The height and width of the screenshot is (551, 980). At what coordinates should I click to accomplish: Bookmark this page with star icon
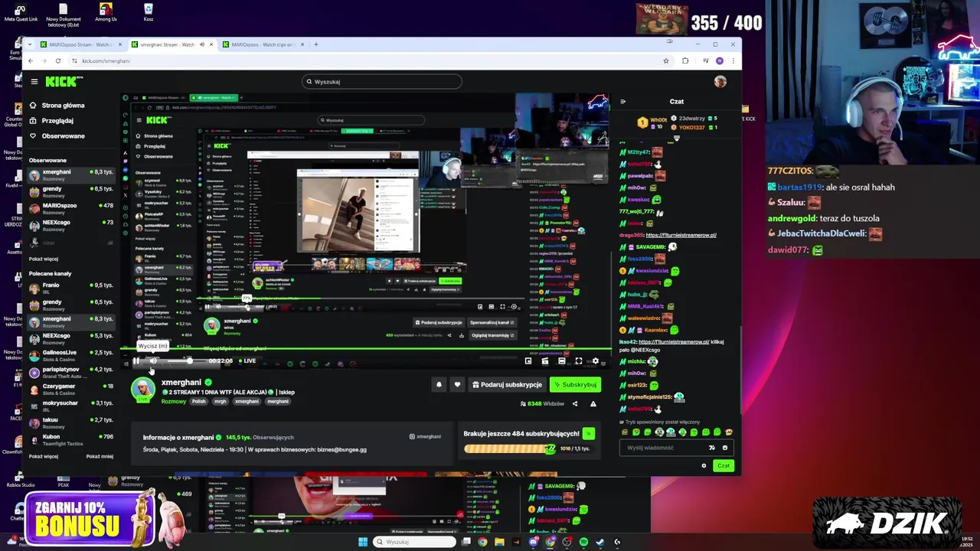coord(666,61)
